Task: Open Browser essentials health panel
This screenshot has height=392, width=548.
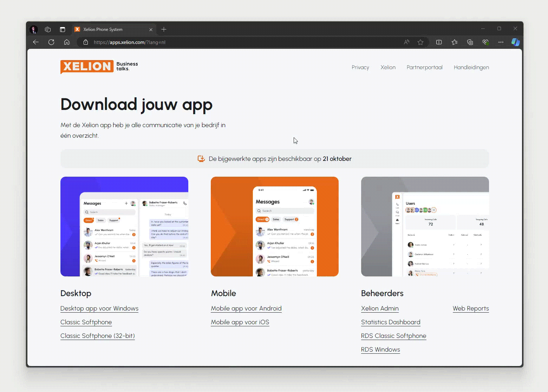Action: [x=485, y=42]
